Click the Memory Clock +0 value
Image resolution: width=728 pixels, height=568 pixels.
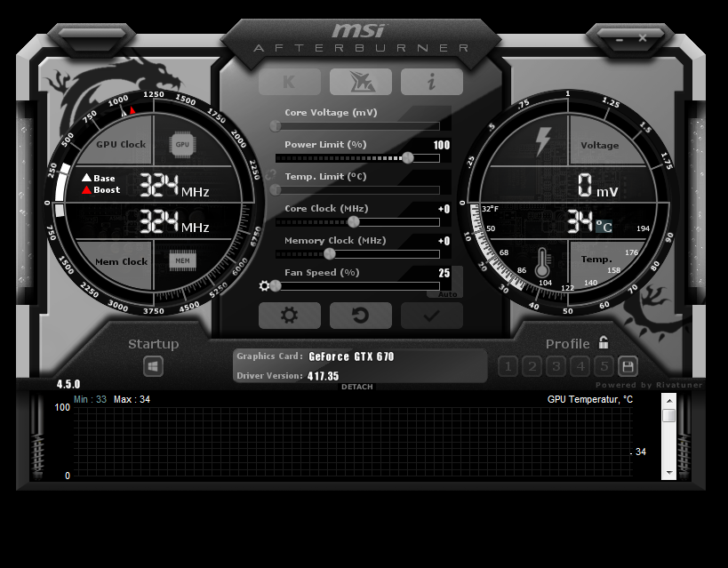(444, 241)
